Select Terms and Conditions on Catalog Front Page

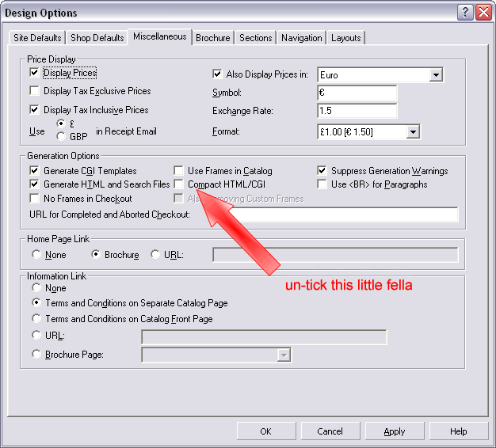(36, 319)
